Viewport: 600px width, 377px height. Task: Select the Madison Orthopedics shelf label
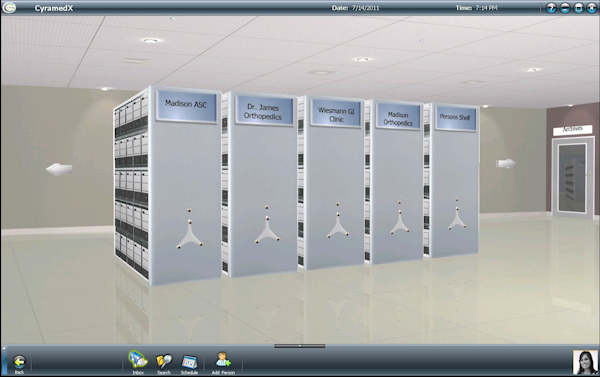tap(398, 118)
